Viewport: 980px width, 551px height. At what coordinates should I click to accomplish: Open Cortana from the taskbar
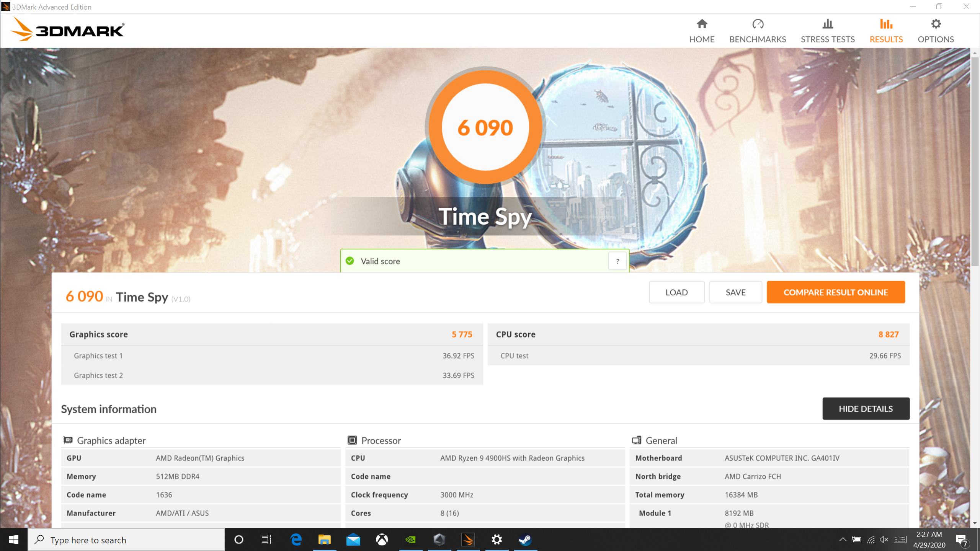238,540
